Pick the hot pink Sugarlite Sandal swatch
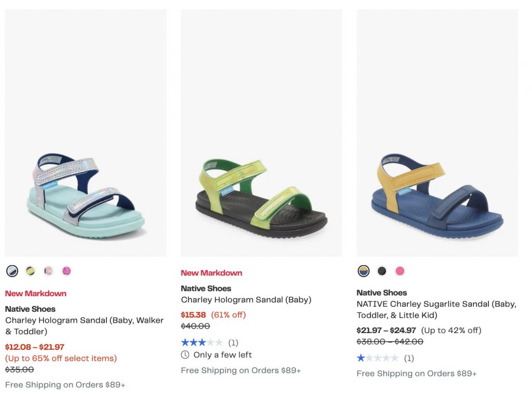 (x=400, y=271)
